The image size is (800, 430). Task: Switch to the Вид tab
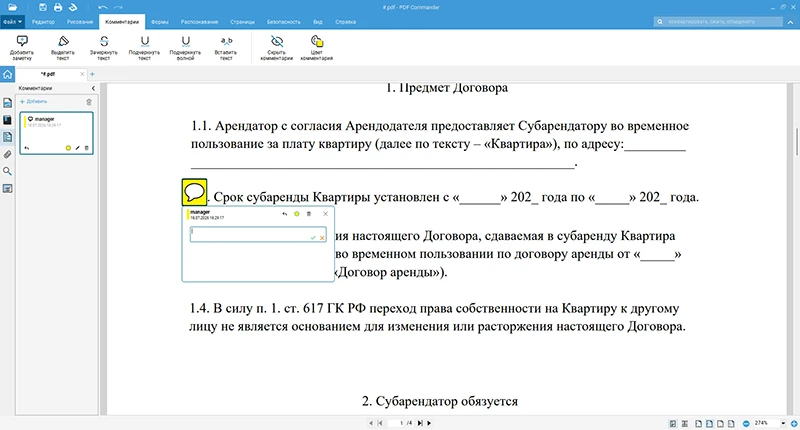coord(318,22)
